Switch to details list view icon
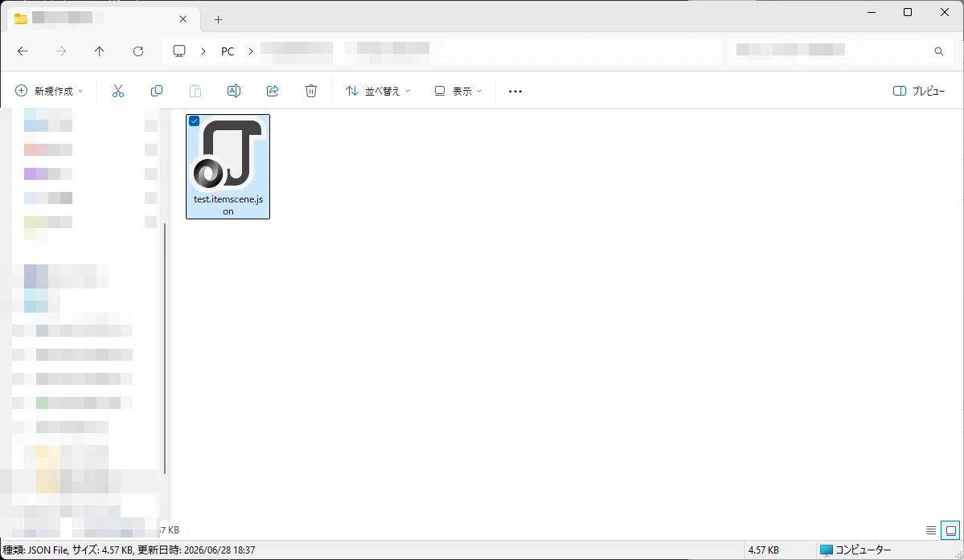Viewport: 964px width, 560px height. point(931,530)
